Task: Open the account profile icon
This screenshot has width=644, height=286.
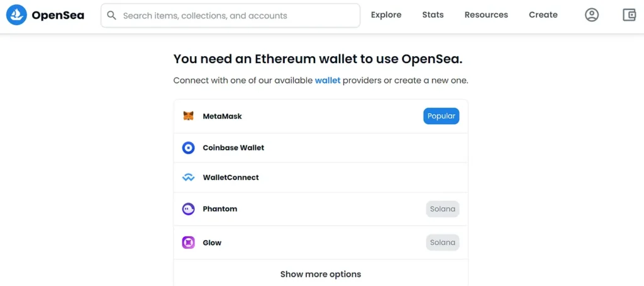Action: coord(591,15)
